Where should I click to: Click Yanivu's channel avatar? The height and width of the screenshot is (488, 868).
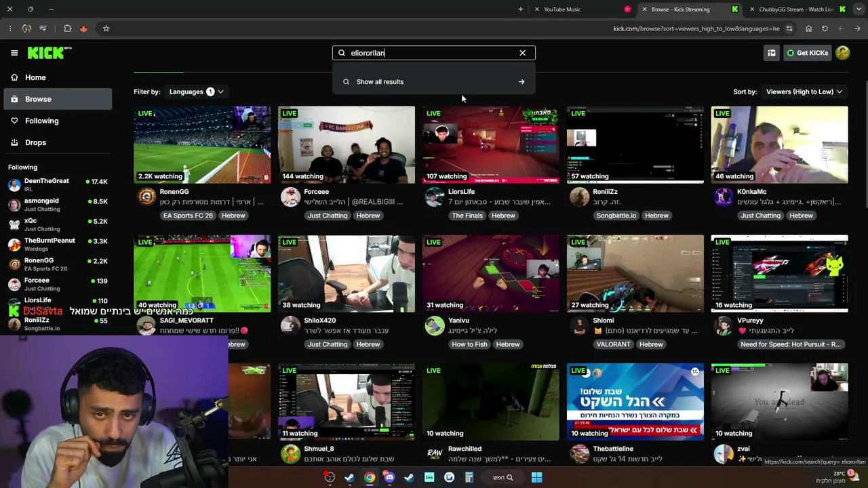(x=435, y=326)
